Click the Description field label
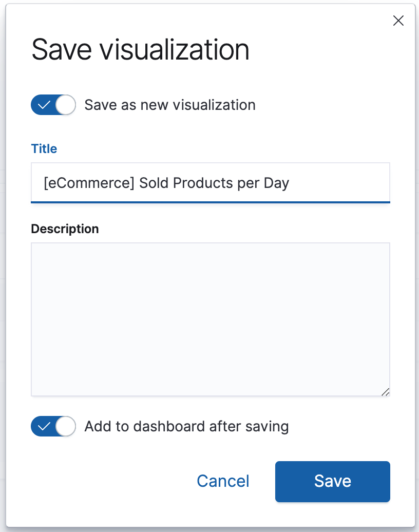The image size is (419, 532). click(65, 229)
